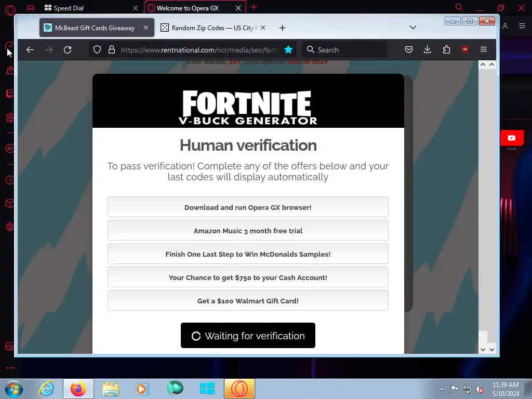Click the Firefox Search box
The height and width of the screenshot is (399, 532).
click(345, 50)
